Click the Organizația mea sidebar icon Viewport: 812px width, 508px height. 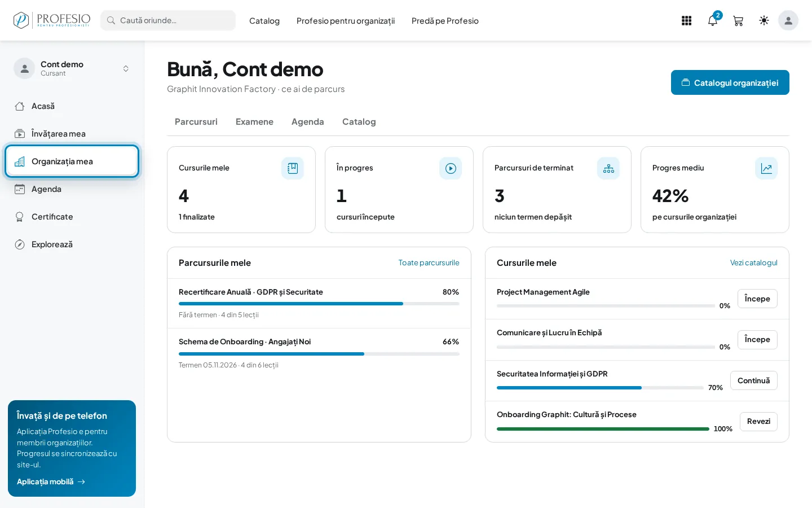point(20,161)
